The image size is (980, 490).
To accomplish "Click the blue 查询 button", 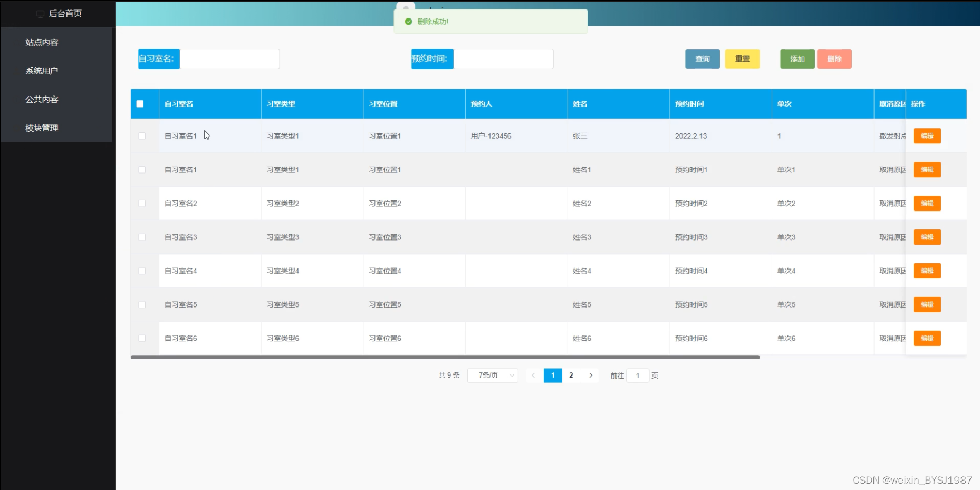I will [x=703, y=59].
